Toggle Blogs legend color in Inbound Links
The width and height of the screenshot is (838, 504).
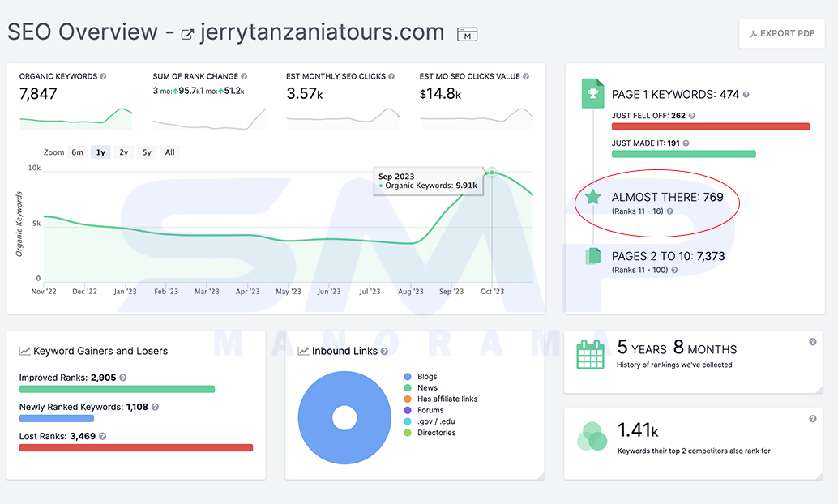tap(408, 377)
